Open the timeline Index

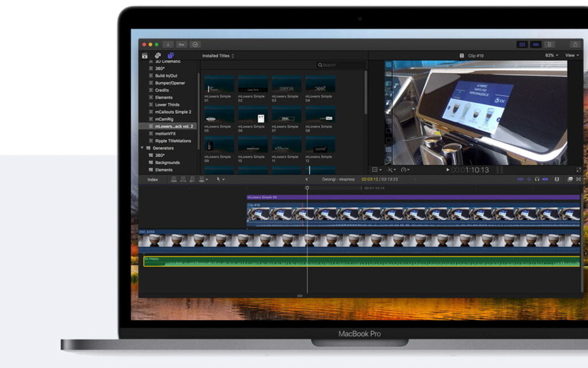(x=153, y=179)
